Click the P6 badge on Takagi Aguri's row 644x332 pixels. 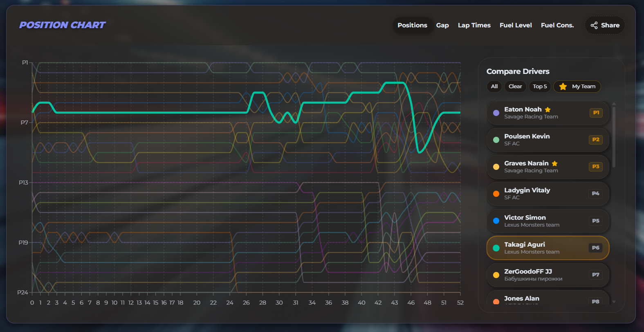(x=596, y=248)
